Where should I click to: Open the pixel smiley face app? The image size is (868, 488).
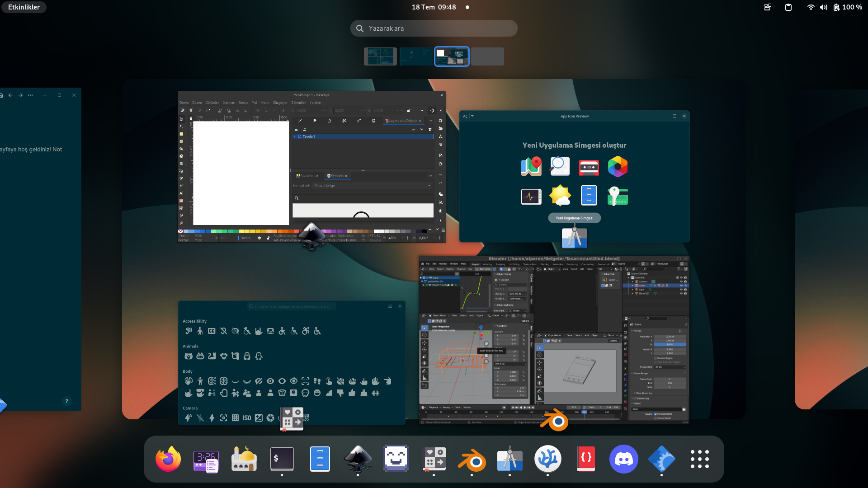tap(396, 459)
